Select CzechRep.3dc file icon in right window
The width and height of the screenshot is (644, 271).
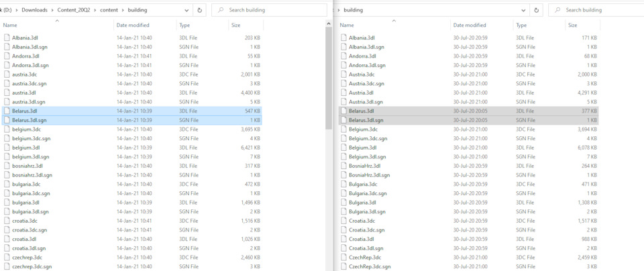tap(343, 257)
